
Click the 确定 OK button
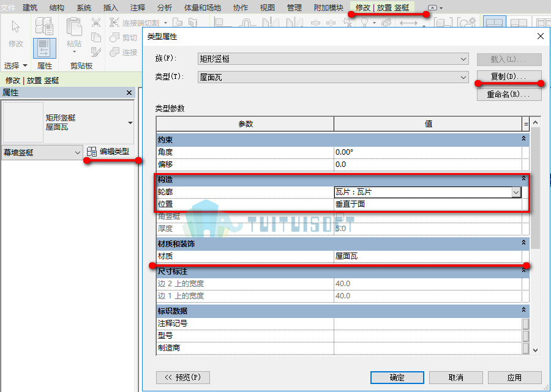tap(397, 377)
